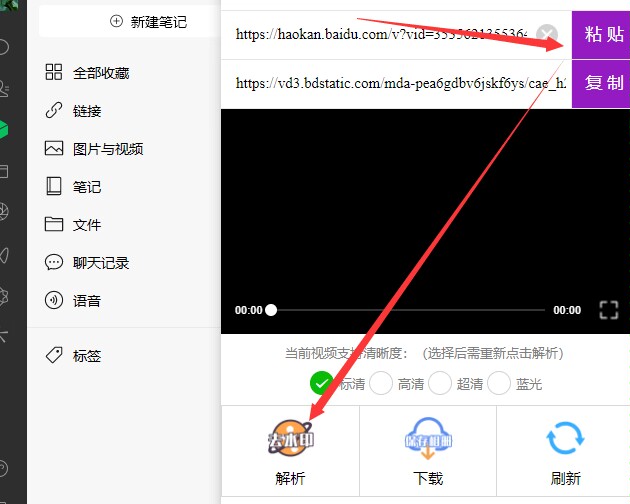Open 全部收藏 in the sidebar

pos(100,73)
